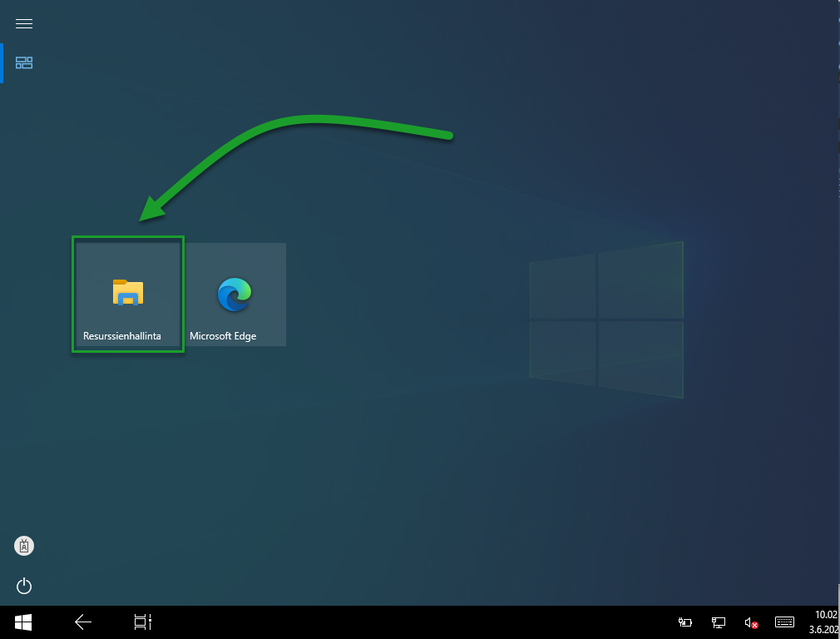Click the "Microsoft Edge" label text

click(x=223, y=336)
